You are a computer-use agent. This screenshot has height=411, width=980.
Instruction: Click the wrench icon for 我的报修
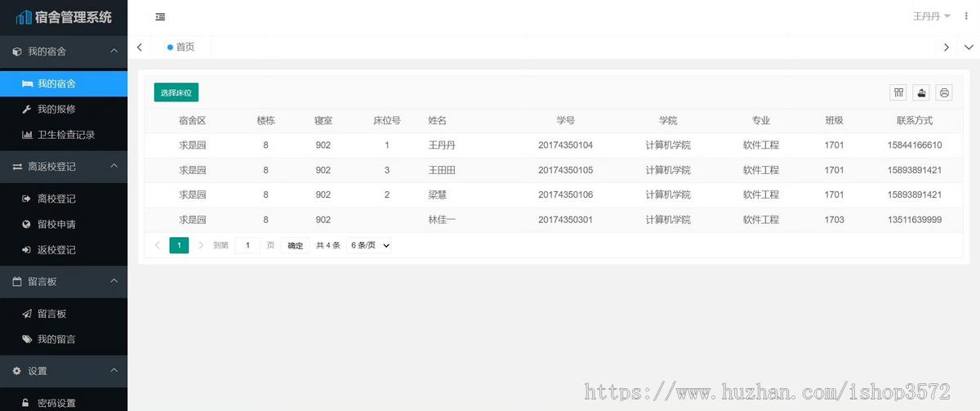[27, 109]
